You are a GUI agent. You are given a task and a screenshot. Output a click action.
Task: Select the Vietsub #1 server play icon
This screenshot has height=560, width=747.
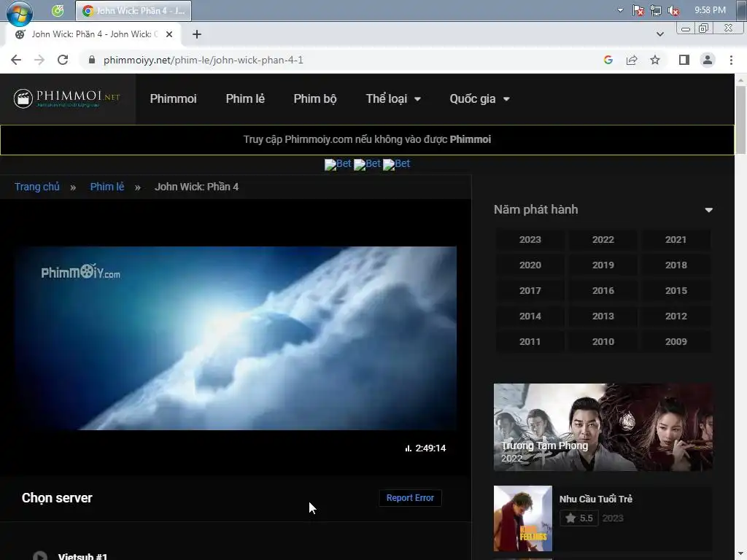click(40, 556)
